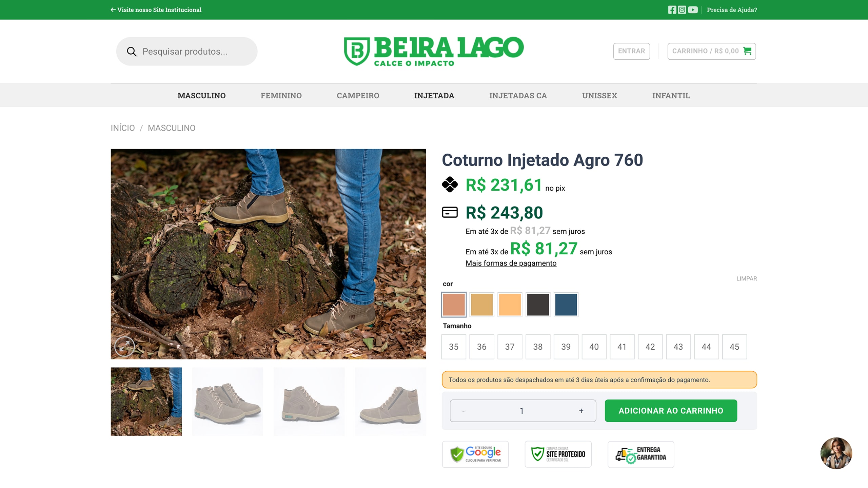
Task: Open the Facebook page icon
Action: (x=672, y=10)
